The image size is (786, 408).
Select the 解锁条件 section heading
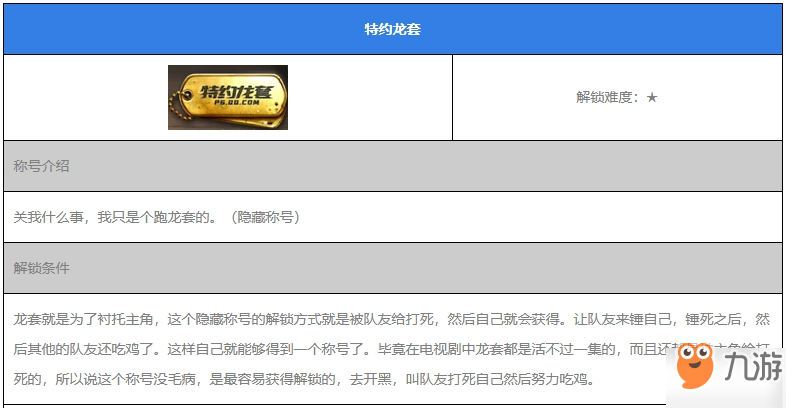point(42,268)
